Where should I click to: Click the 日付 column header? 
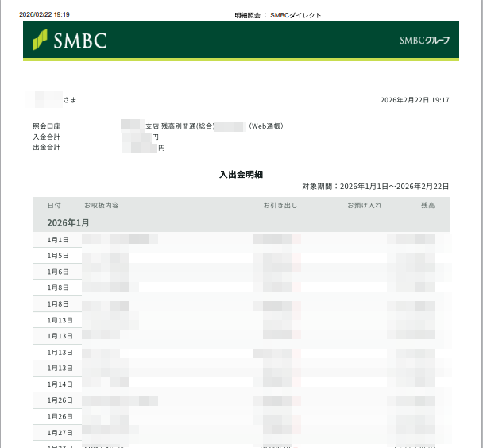54,206
